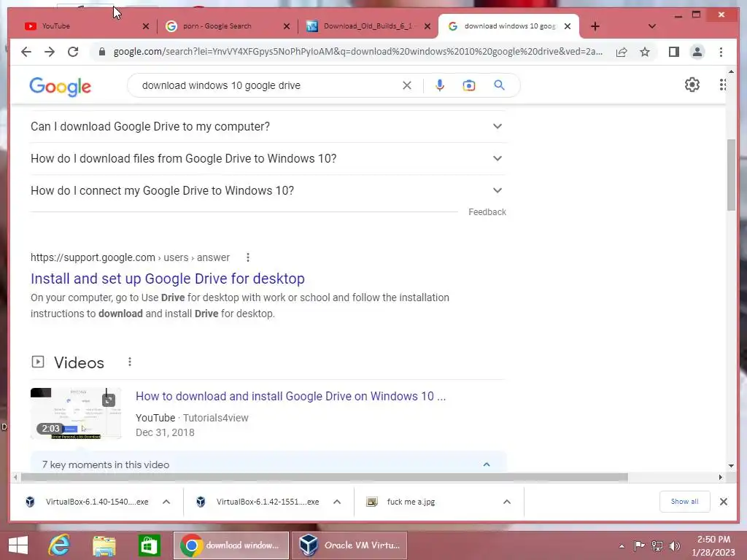Close the Download_Old_Builds tab
747x560 pixels.
pos(427,26)
